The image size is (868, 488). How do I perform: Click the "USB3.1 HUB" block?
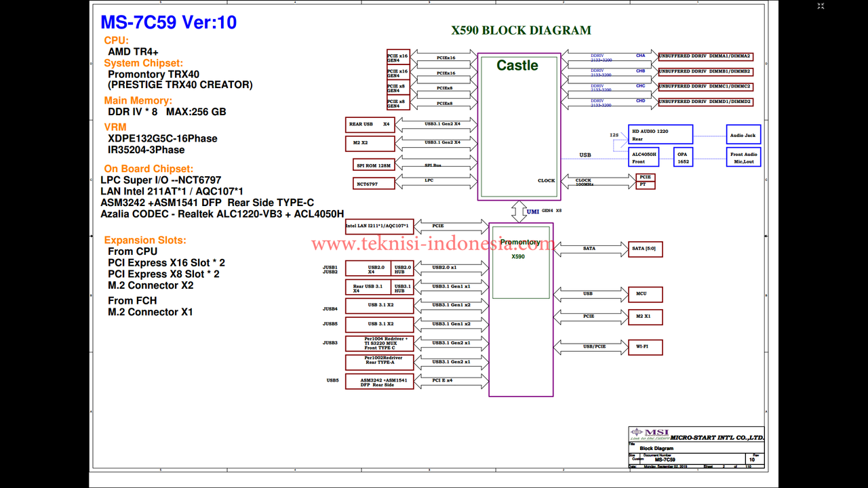pos(403,288)
